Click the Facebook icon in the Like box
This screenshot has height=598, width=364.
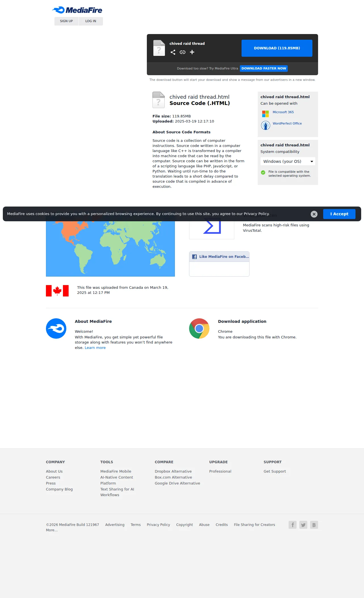194,257
